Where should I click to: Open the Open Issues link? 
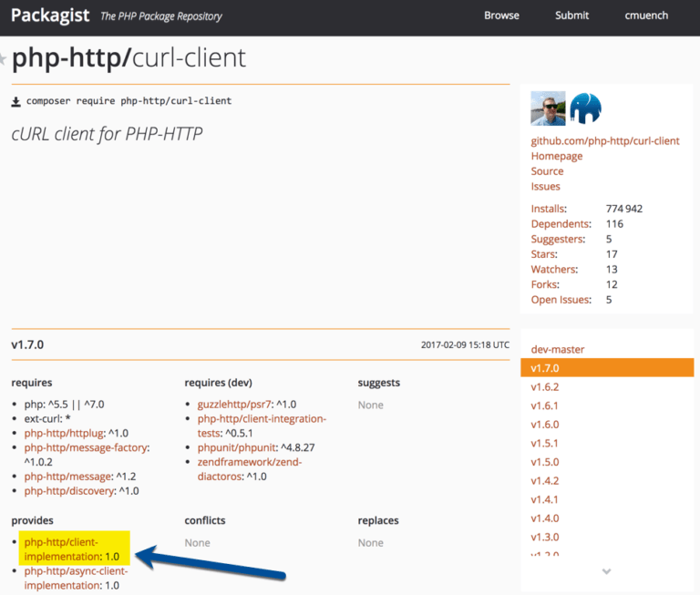(561, 300)
